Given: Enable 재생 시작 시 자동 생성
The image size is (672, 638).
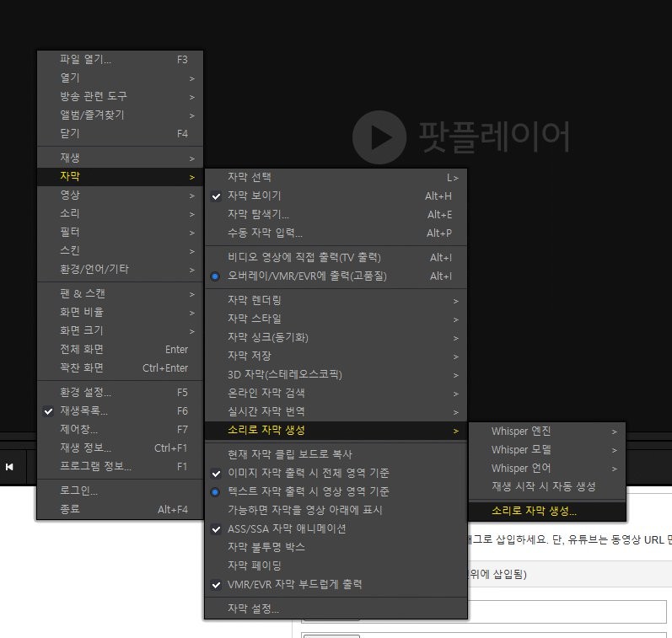Looking at the screenshot, I should (x=547, y=486).
